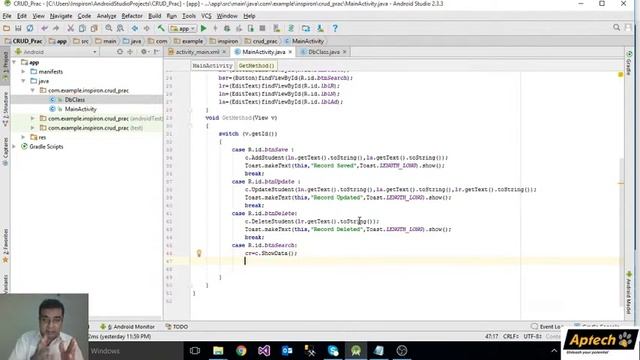Click the Synchronize toolbar icon
Image resolution: width=640 pixels, height=360 pixels.
tap(30, 29)
